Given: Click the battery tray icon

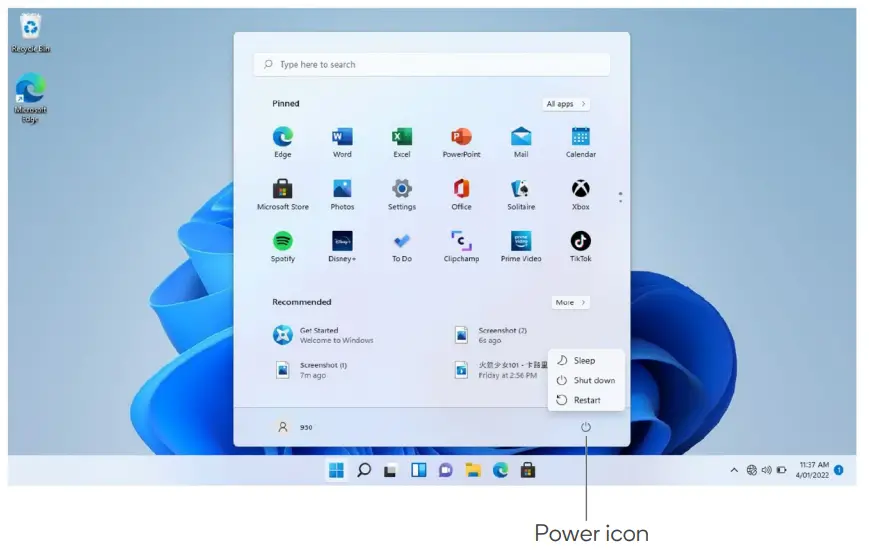Looking at the screenshot, I should pyautogui.click(x=781, y=470).
